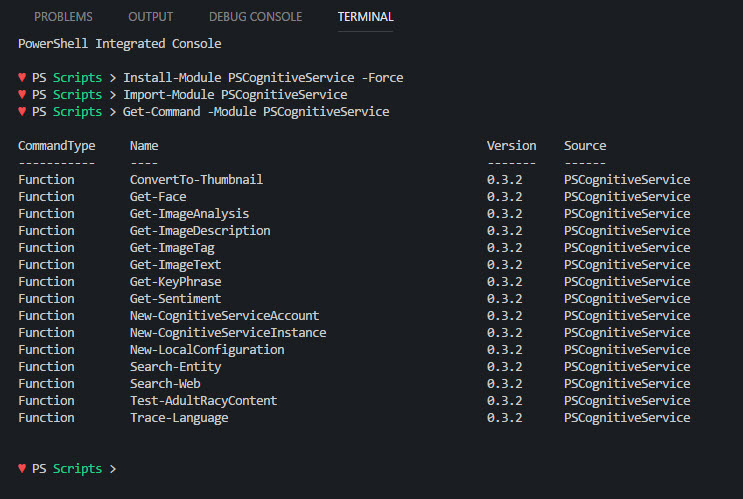Click the Get-ImageDescription function name
The width and height of the screenshot is (743, 499).
(200, 231)
